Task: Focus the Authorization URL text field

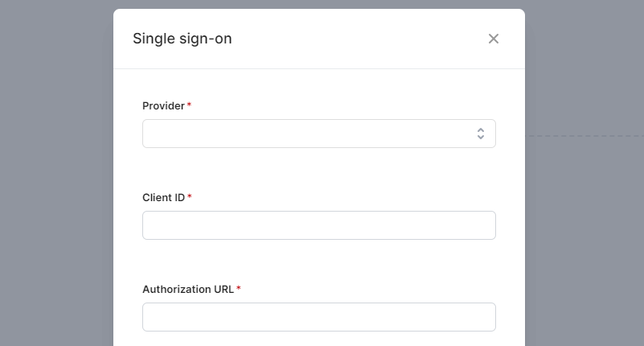Action: (x=318, y=317)
